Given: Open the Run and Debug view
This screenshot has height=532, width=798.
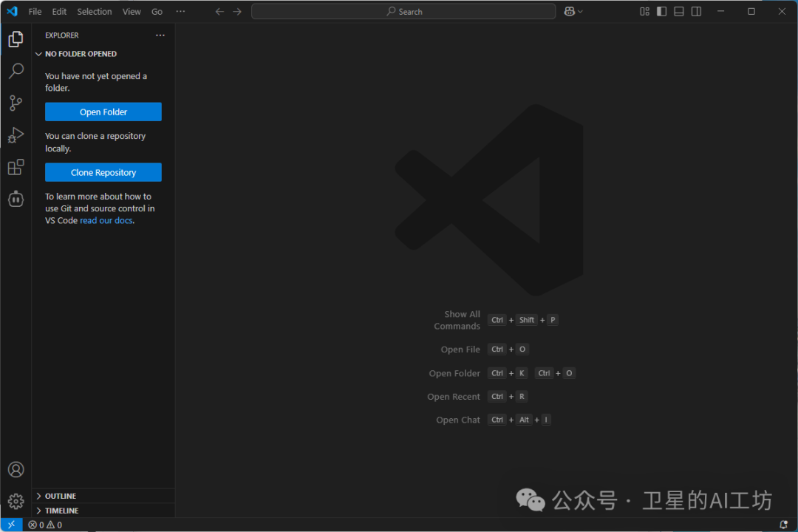Looking at the screenshot, I should point(16,135).
